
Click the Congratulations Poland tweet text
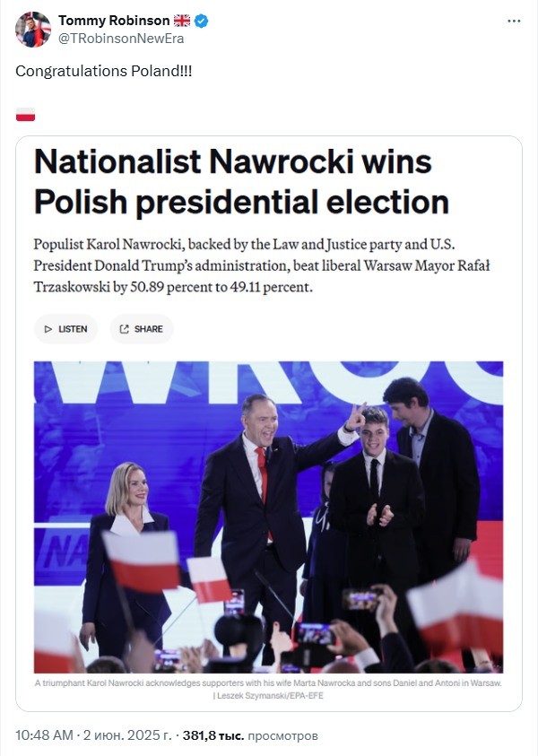tap(104, 72)
